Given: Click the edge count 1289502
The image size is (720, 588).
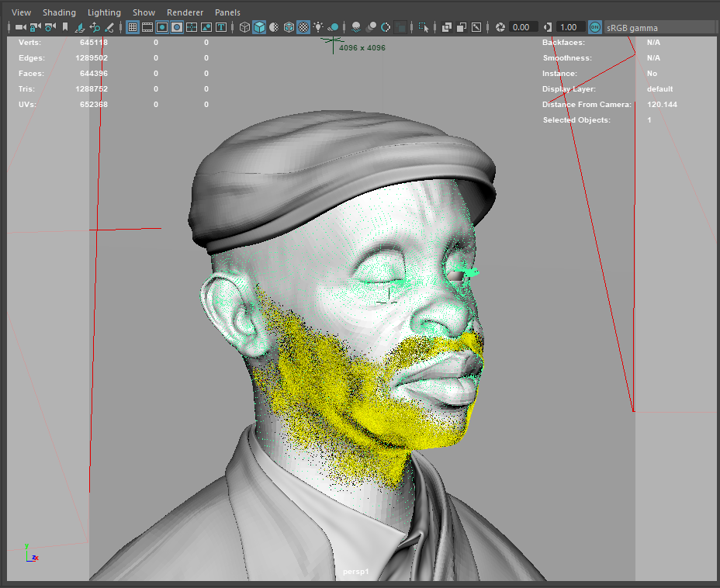Looking at the screenshot, I should (x=92, y=58).
